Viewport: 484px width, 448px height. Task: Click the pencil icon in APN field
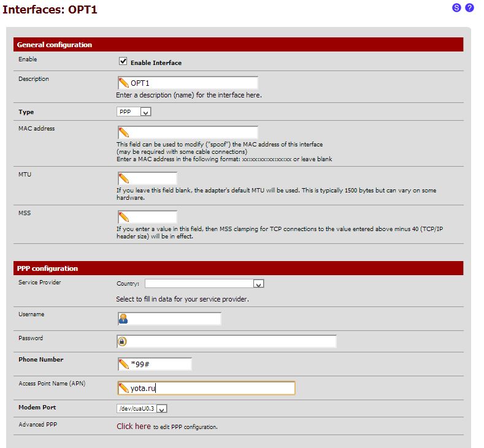tap(123, 388)
